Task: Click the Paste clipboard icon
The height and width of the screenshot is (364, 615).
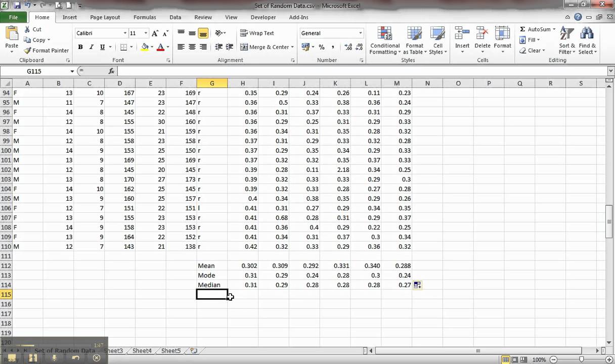Action: click(12, 34)
